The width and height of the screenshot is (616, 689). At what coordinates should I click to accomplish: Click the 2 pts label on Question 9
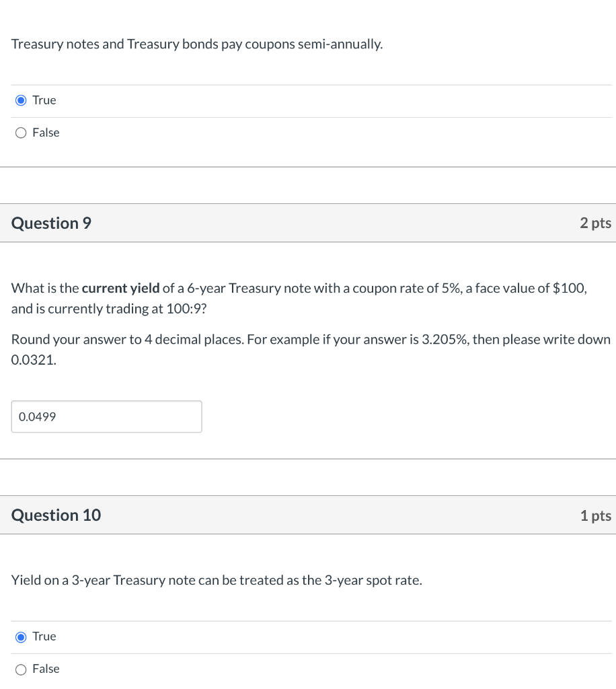pos(595,223)
